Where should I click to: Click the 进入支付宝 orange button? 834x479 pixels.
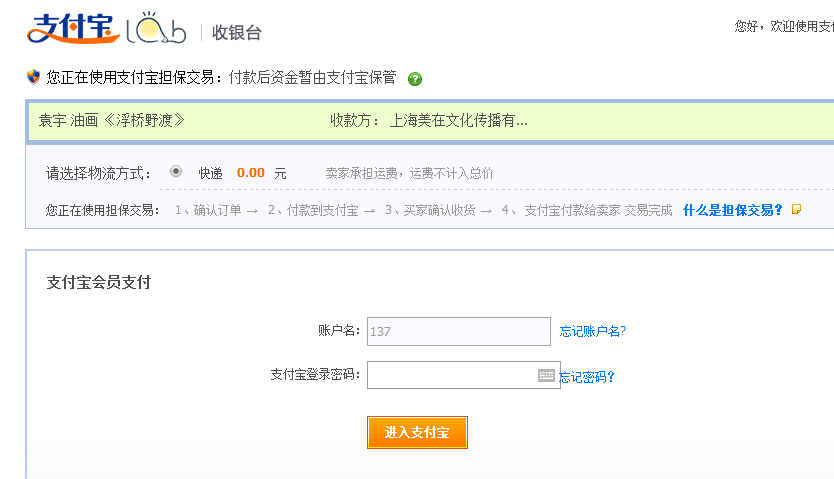tap(417, 432)
